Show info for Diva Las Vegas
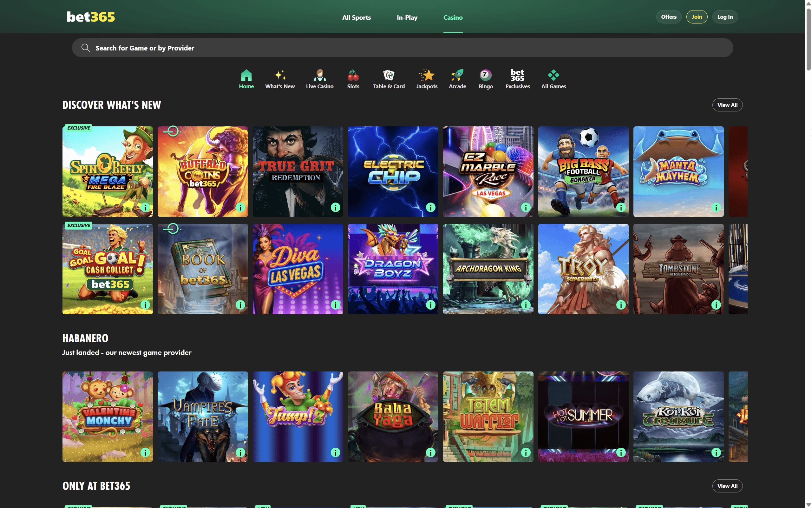 [x=336, y=305]
